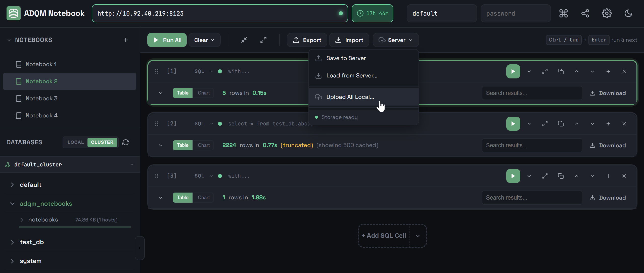Add new notebook with plus icon
The width and height of the screenshot is (644, 273).
pos(126,40)
